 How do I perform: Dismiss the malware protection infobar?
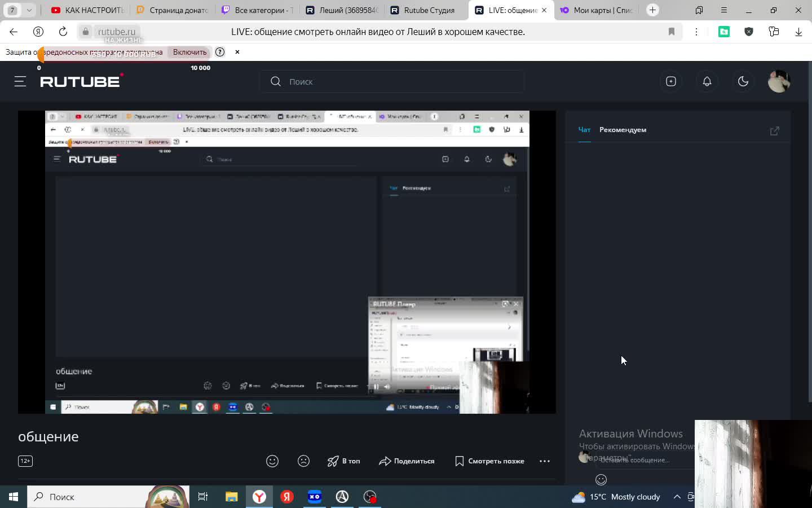point(237,52)
